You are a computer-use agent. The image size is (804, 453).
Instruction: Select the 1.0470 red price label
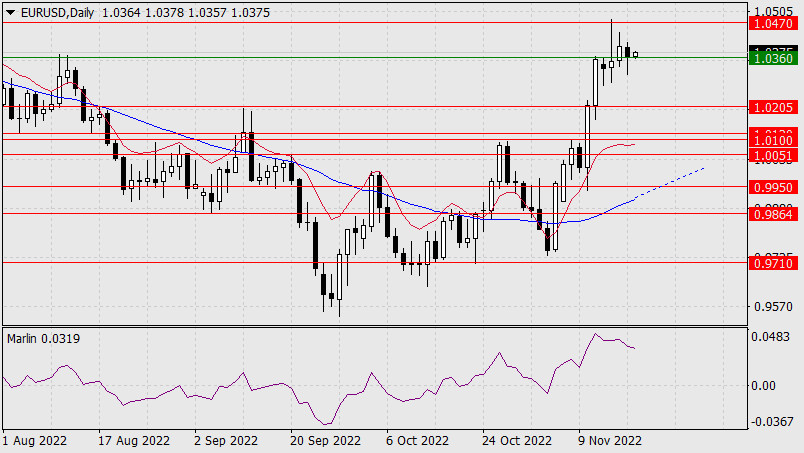coord(774,23)
